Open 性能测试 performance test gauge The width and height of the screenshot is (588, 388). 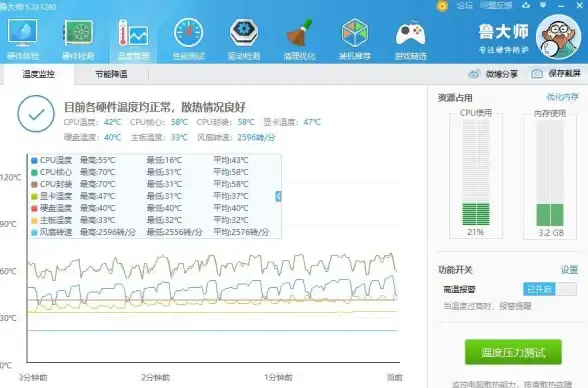(x=189, y=39)
